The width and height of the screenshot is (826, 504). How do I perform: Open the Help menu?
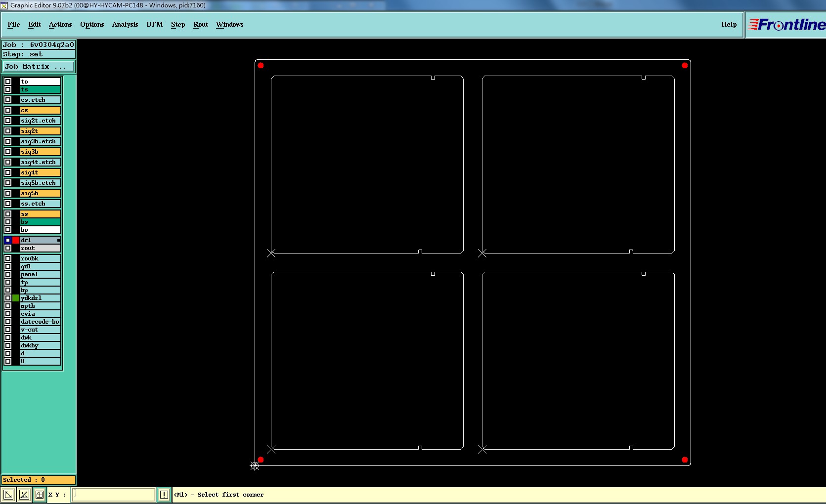pos(729,25)
